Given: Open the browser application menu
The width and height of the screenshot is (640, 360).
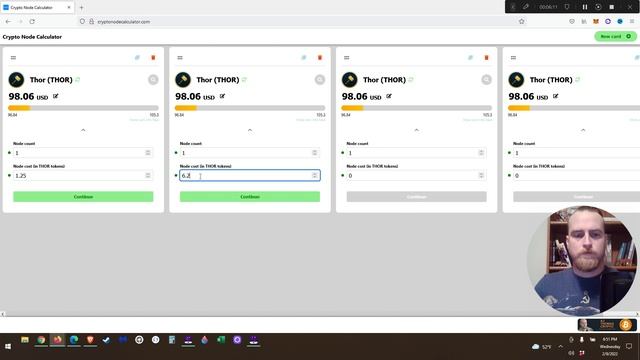Looking at the screenshot, I should coord(632,21).
